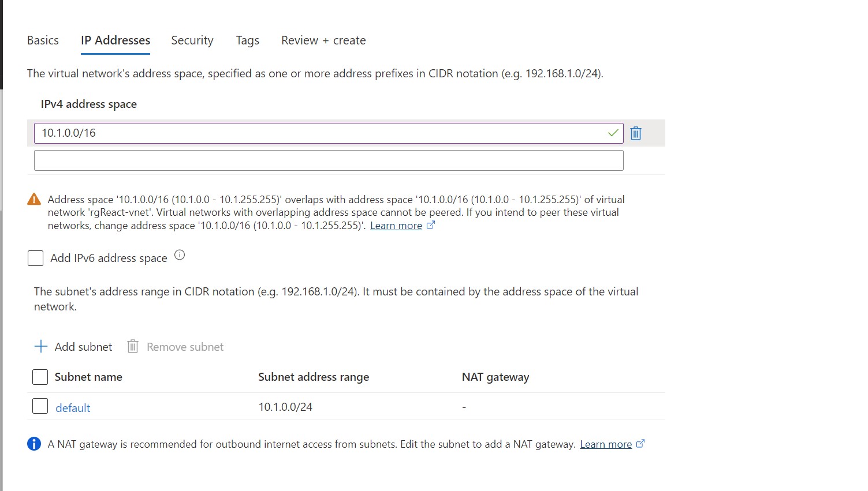Screen dimensions: 868x491
Task: Click external link icon after overlap warning
Action: (x=430, y=225)
